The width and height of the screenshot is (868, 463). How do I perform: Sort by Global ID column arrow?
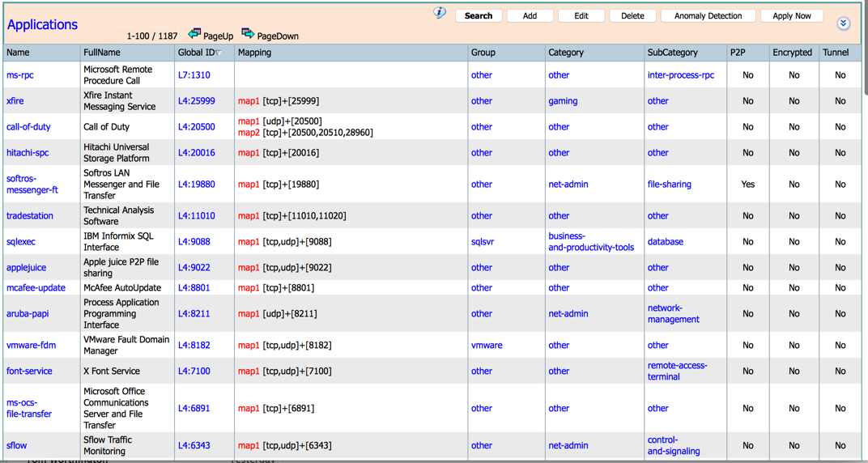[x=218, y=53]
